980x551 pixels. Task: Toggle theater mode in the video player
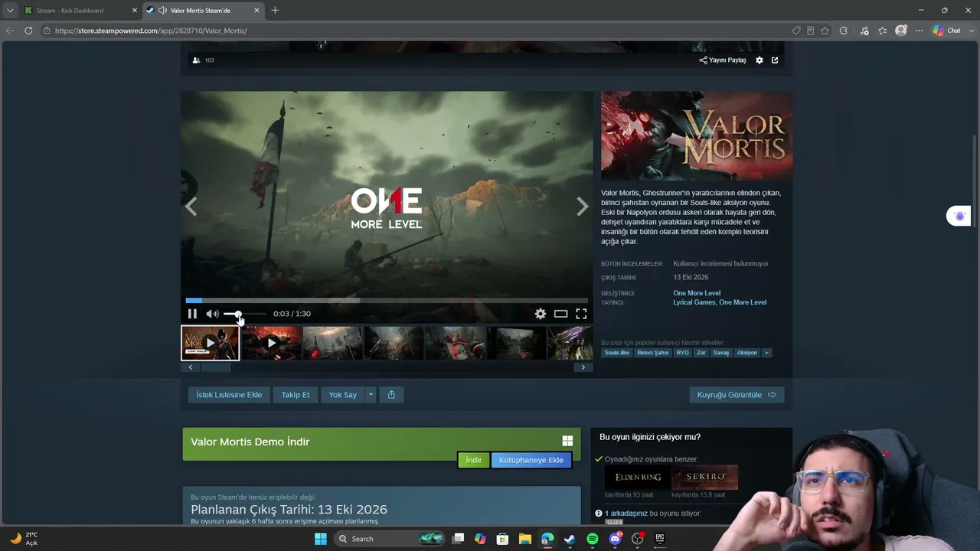click(x=561, y=314)
